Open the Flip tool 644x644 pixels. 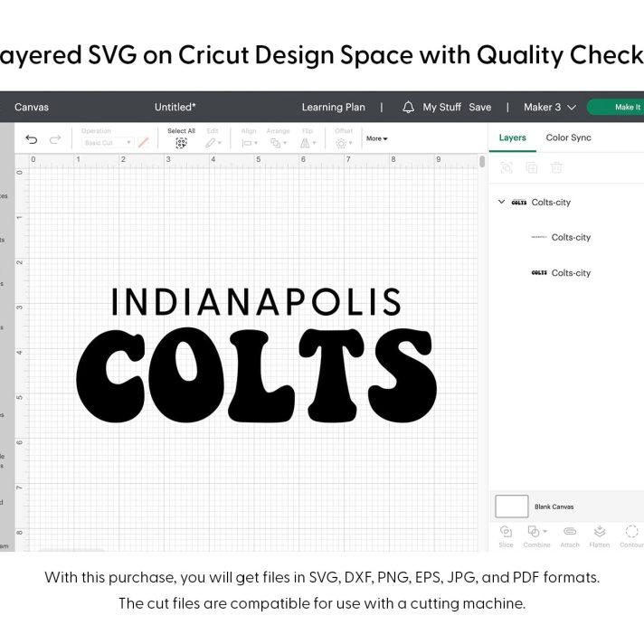point(308,143)
